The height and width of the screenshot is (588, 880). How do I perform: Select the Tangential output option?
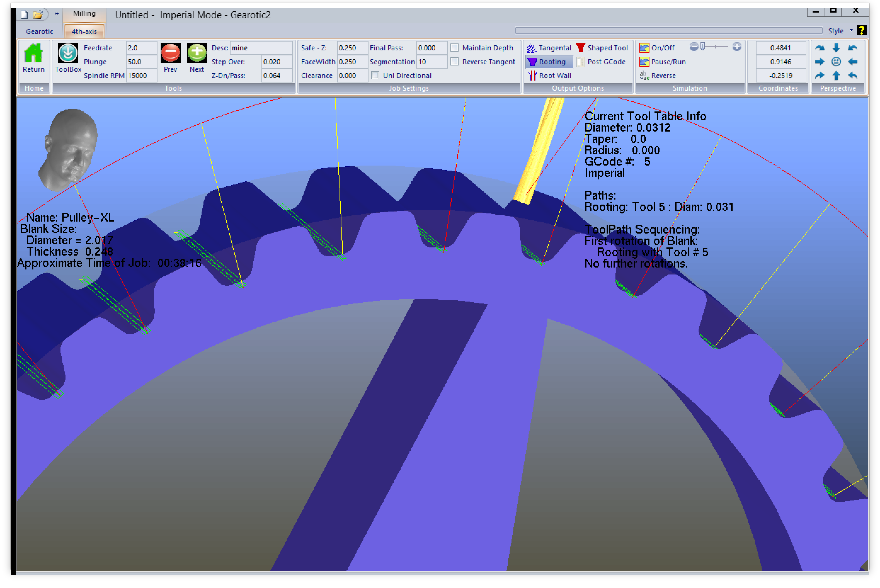point(549,48)
